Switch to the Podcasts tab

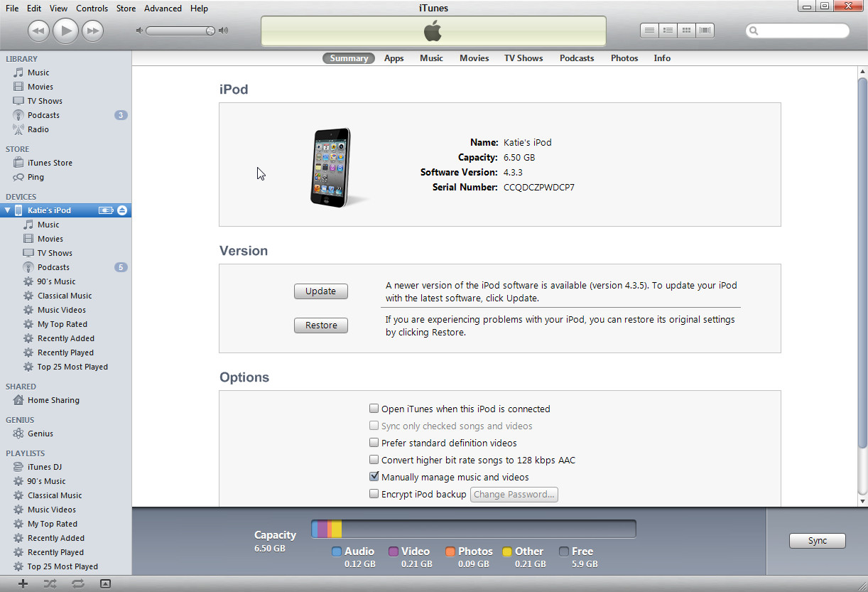tap(576, 58)
